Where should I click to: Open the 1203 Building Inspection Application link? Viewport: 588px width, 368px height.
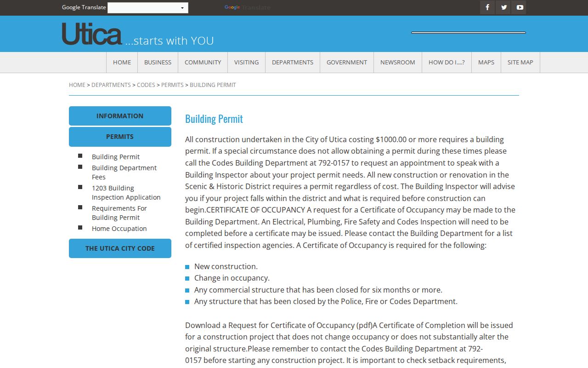pyautogui.click(x=126, y=193)
